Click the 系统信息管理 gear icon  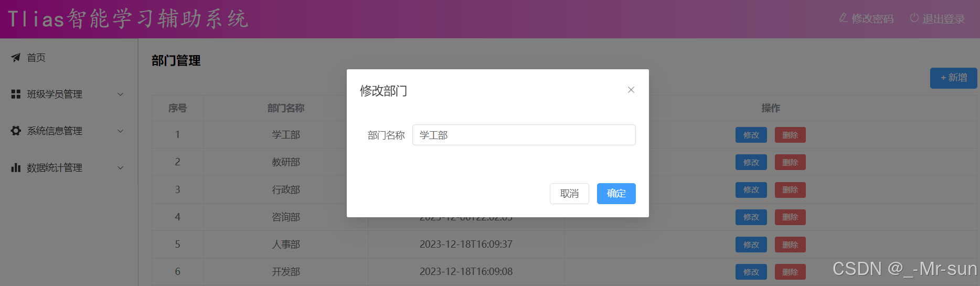(x=16, y=131)
